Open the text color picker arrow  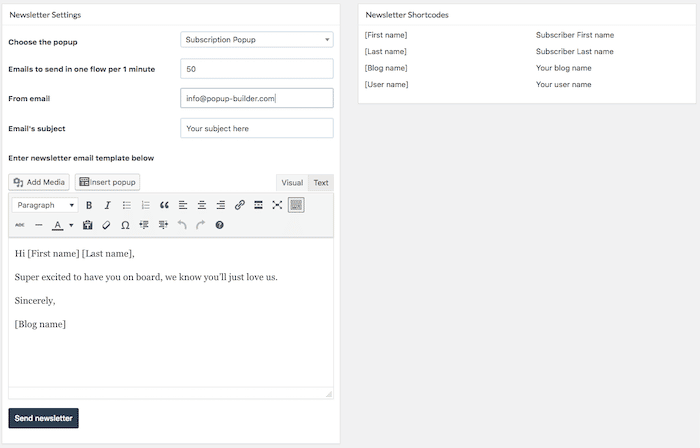click(71, 225)
